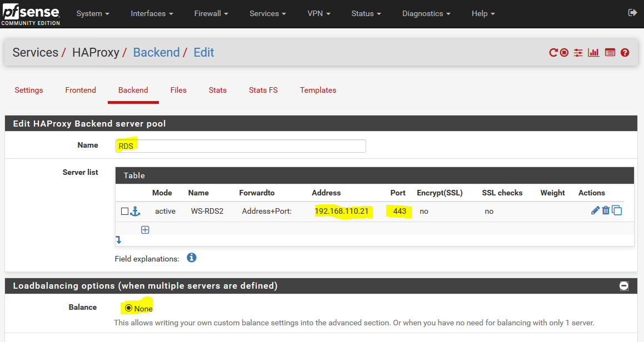Switch to the Frontend tab

(81, 90)
